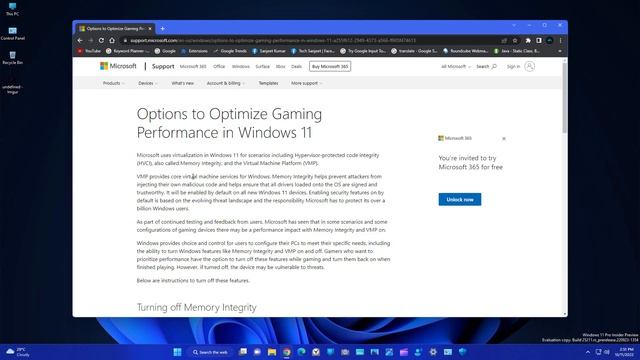The height and width of the screenshot is (360, 640).
Task: Open the Roundcube Webmail bookmark
Action: [466, 51]
